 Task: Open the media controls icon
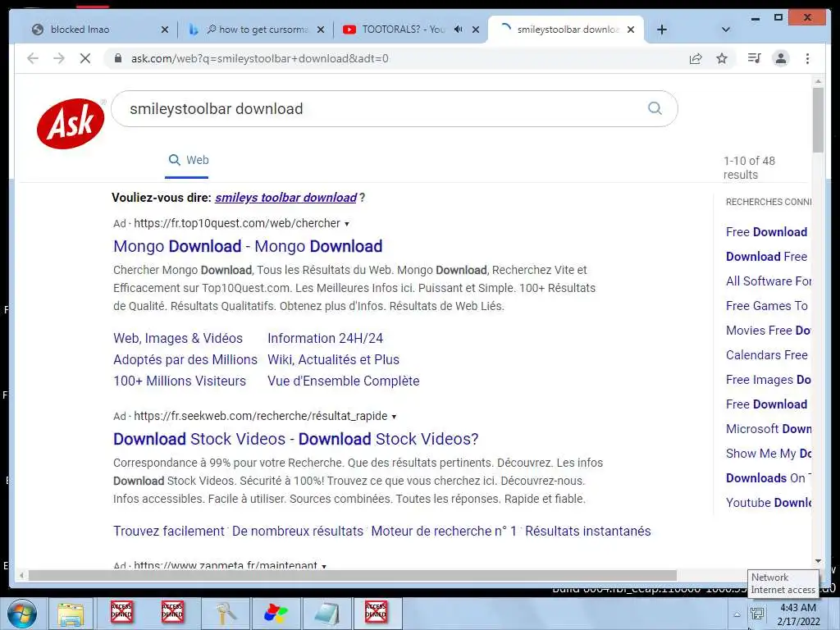(x=754, y=58)
